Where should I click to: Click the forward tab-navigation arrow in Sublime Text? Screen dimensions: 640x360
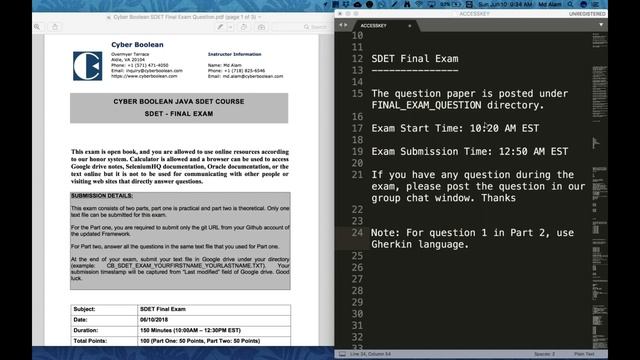[346, 25]
